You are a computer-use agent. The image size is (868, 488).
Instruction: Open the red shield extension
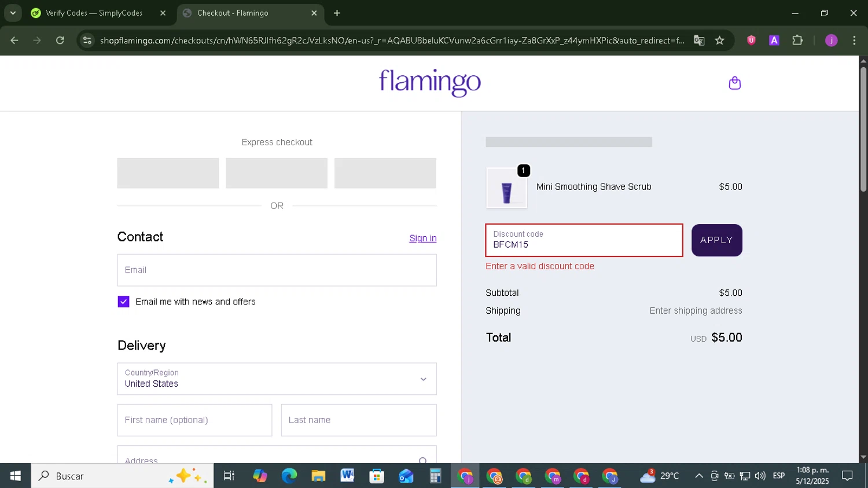pyautogui.click(x=751, y=41)
